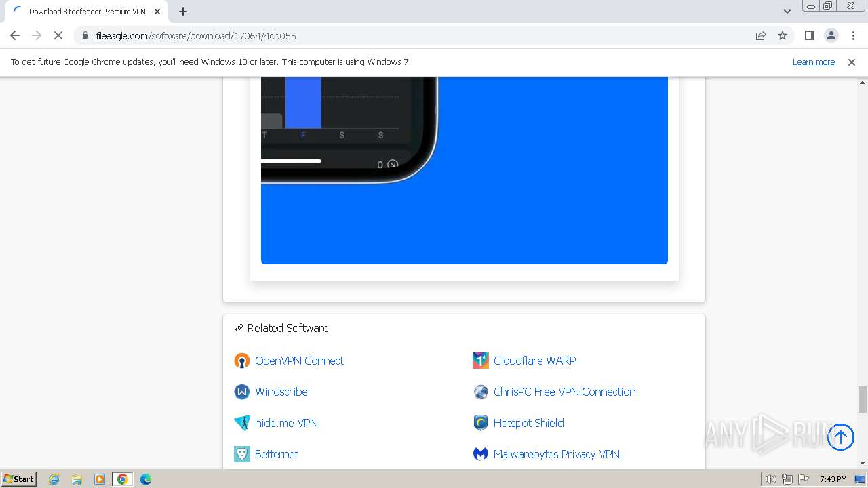
Task: Click the Related Software heading
Action: pyautogui.click(x=288, y=328)
